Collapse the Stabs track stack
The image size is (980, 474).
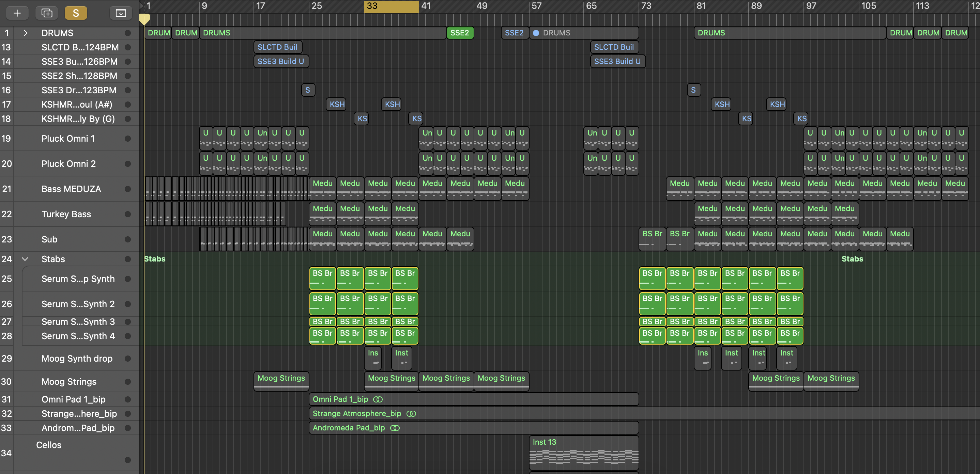tap(25, 259)
